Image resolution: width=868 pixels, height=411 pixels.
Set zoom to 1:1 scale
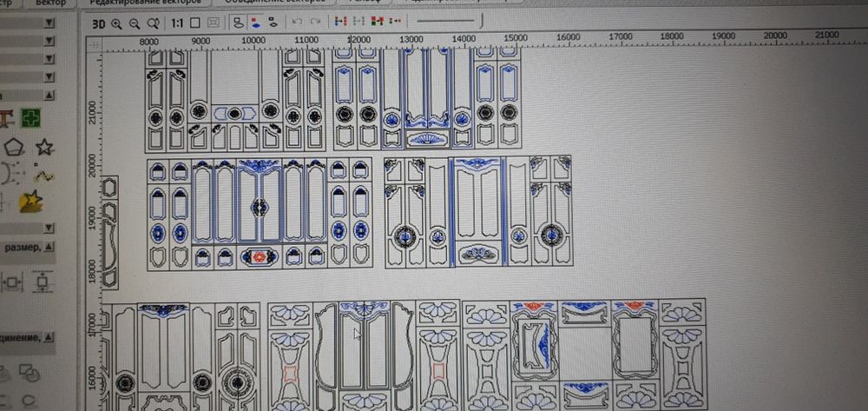point(176,23)
